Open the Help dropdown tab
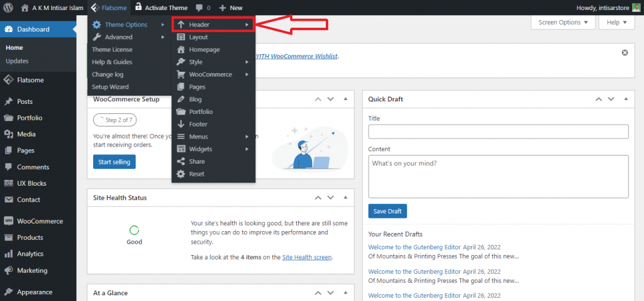 pyautogui.click(x=616, y=23)
